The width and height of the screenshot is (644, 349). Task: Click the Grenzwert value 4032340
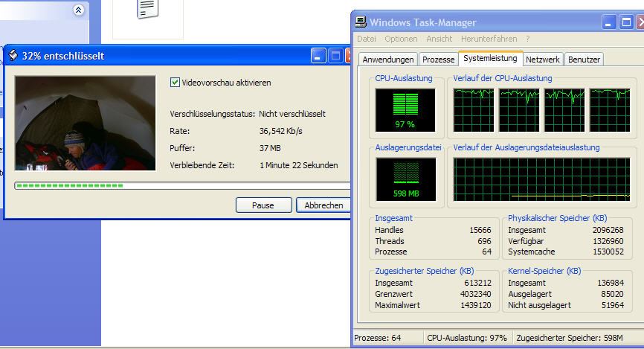click(x=476, y=295)
